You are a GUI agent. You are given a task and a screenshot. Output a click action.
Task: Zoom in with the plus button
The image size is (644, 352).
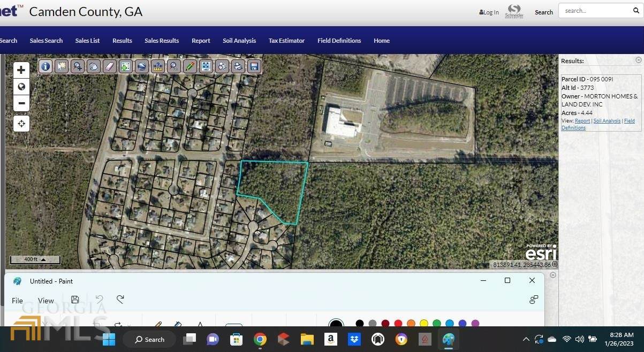tap(21, 70)
